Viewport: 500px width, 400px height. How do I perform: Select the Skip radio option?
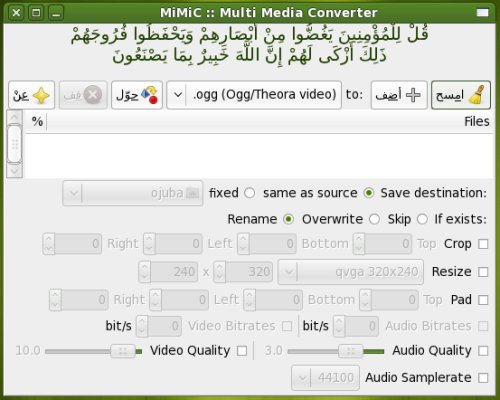[422, 219]
